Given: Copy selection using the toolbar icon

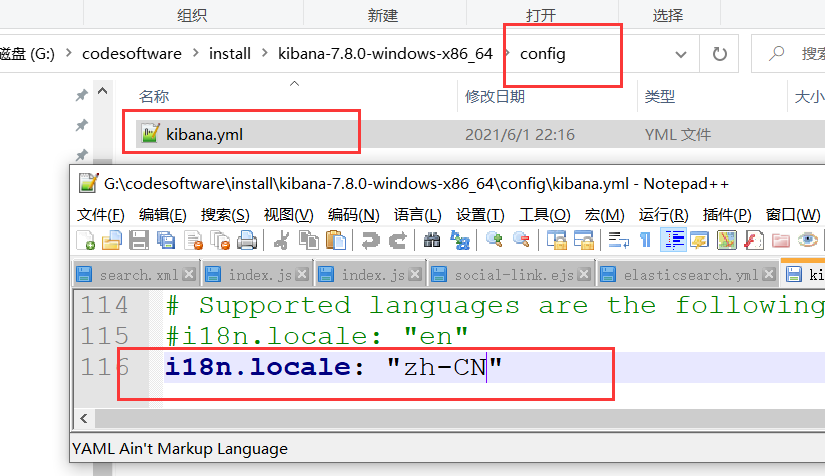Looking at the screenshot, I should click(309, 240).
